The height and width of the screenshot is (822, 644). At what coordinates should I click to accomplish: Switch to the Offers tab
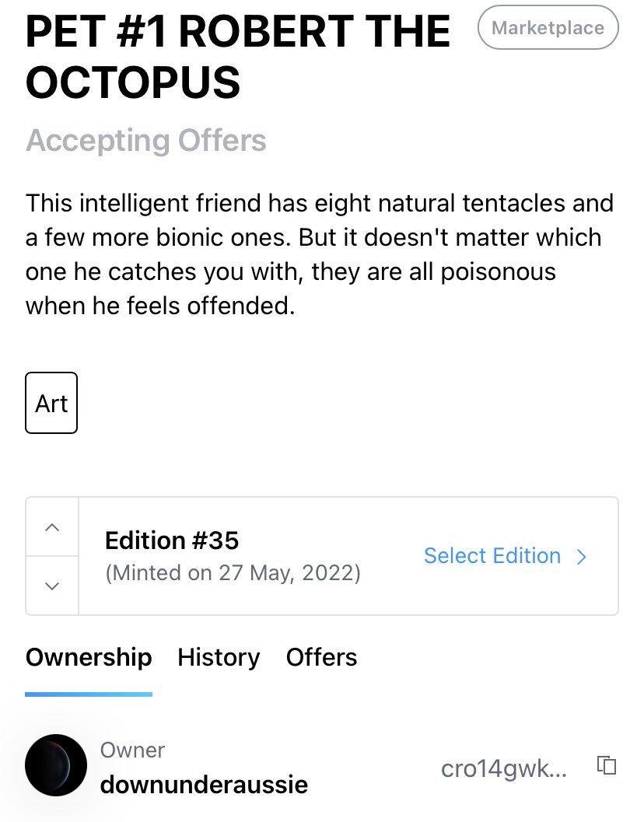tap(321, 657)
